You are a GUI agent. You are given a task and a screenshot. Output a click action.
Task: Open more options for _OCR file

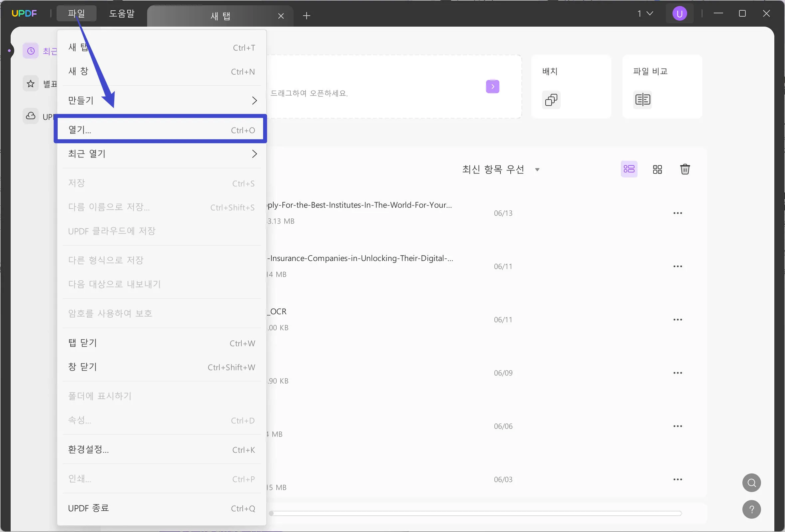[677, 320]
